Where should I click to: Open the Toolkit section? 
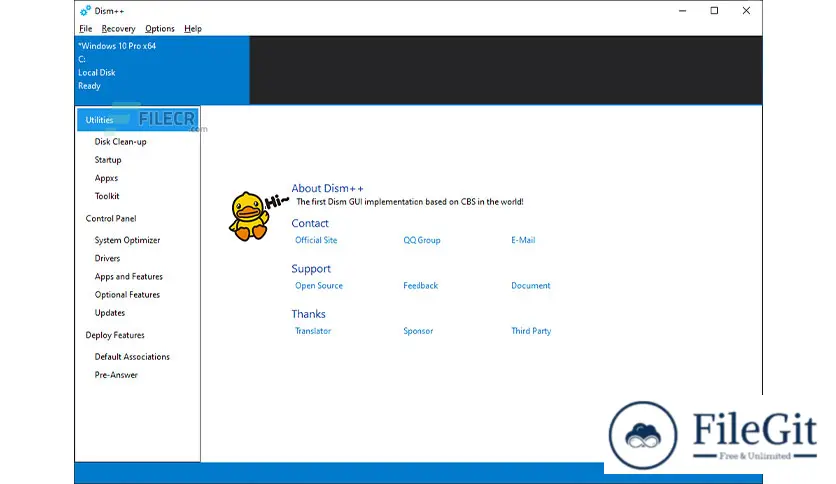107,196
